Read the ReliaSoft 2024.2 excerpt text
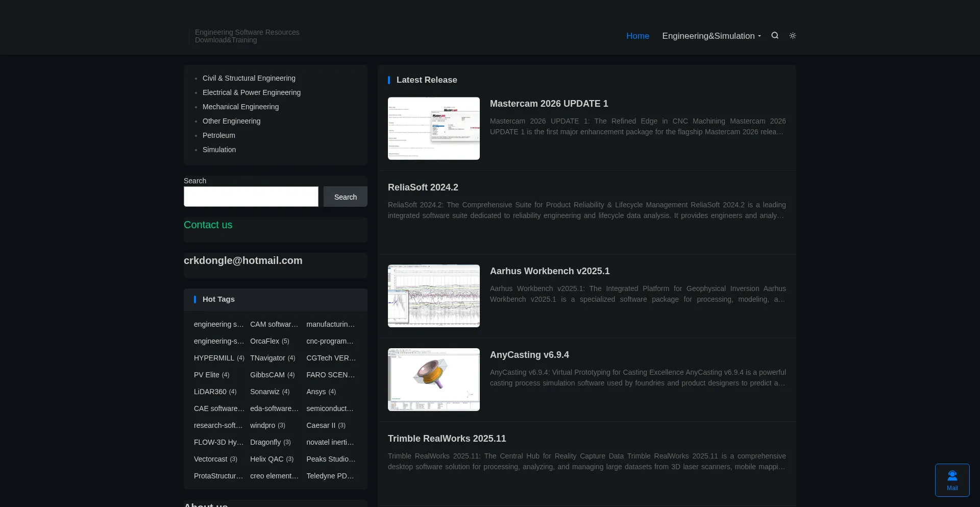Image resolution: width=980 pixels, height=507 pixels. click(587, 210)
